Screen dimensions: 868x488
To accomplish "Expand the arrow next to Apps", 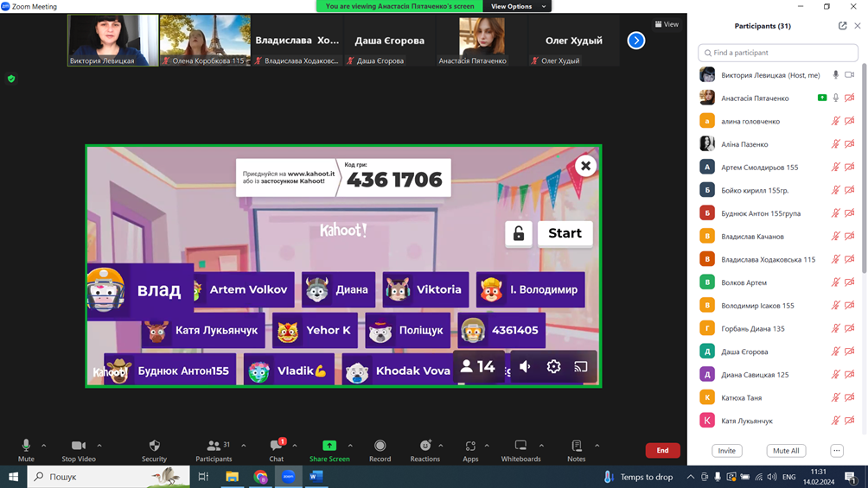I will [x=487, y=446].
